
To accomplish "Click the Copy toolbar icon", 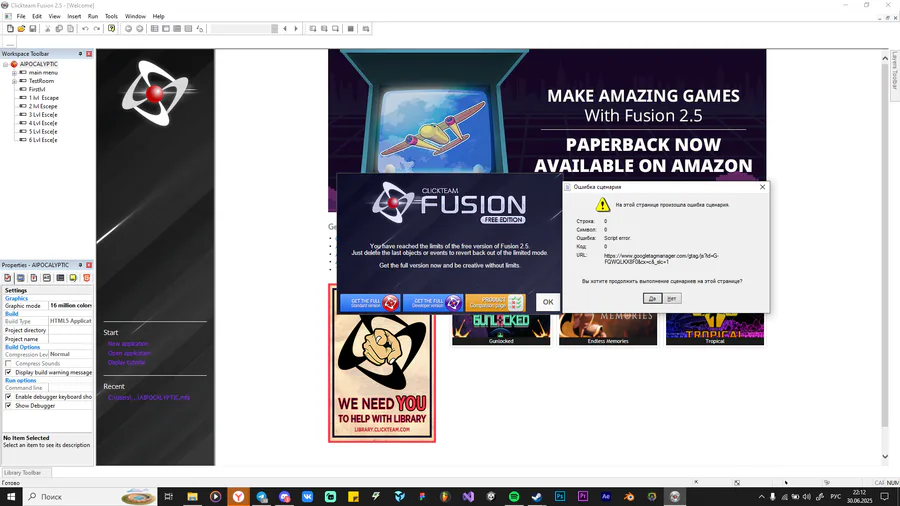I will [59, 29].
